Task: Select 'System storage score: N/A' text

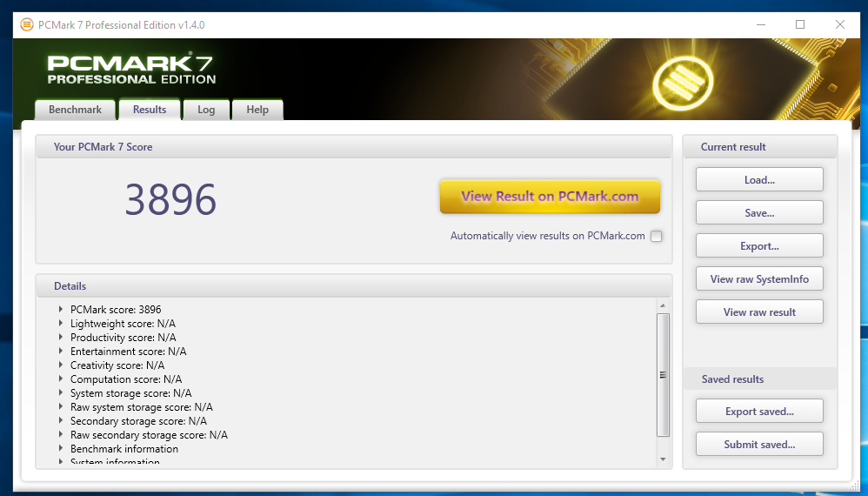Action: [x=131, y=393]
